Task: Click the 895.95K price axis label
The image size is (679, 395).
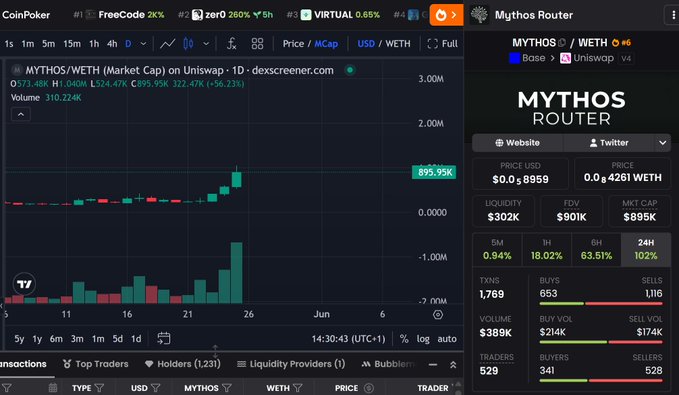Action: pyautogui.click(x=434, y=172)
